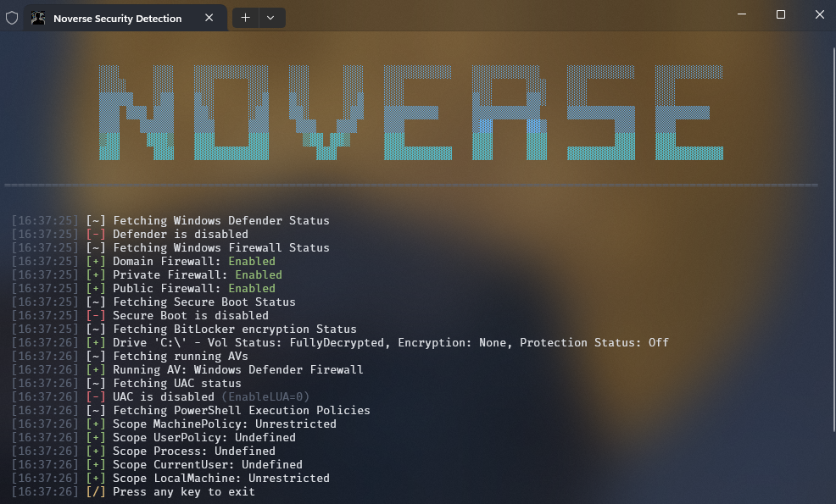The image size is (836, 504).
Task: Click 'Protection Status: Off' text
Action: click(x=594, y=343)
